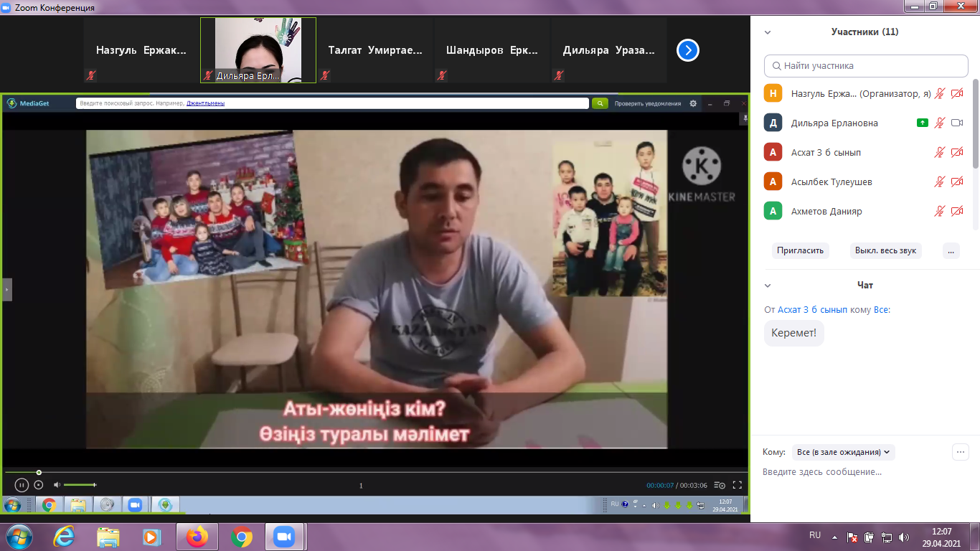Switch to Zoom on bottom taskbar
The width and height of the screenshot is (980, 551).
tap(285, 537)
